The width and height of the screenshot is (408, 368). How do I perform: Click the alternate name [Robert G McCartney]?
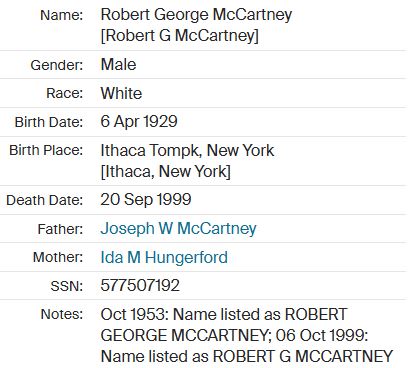click(180, 36)
